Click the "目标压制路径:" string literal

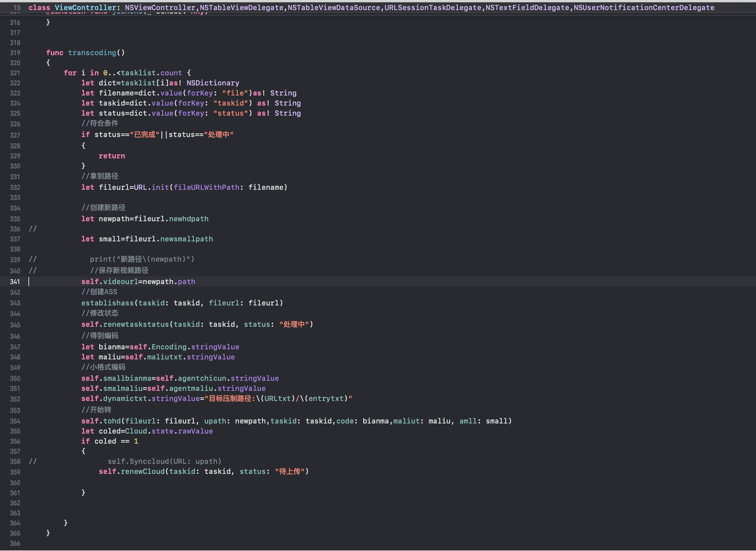coord(230,398)
